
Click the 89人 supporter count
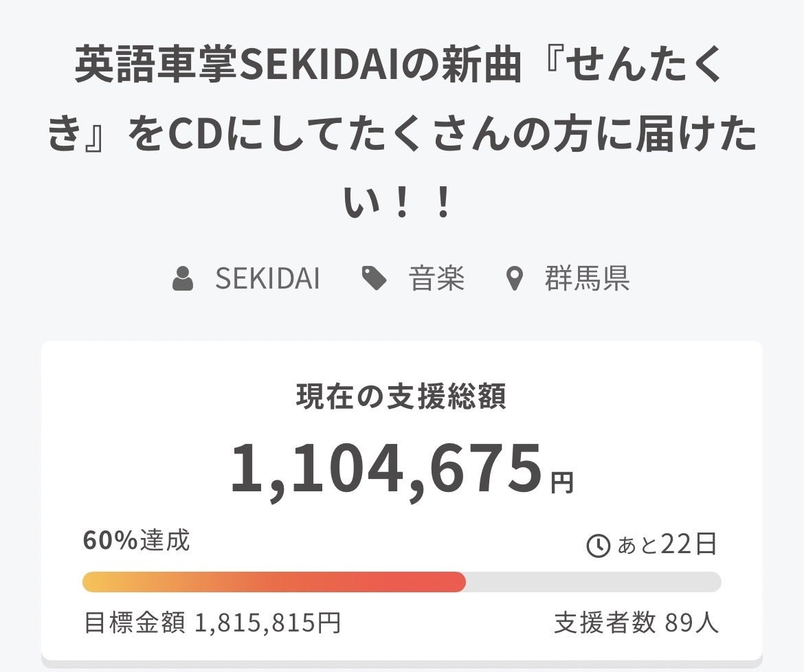[x=692, y=624]
